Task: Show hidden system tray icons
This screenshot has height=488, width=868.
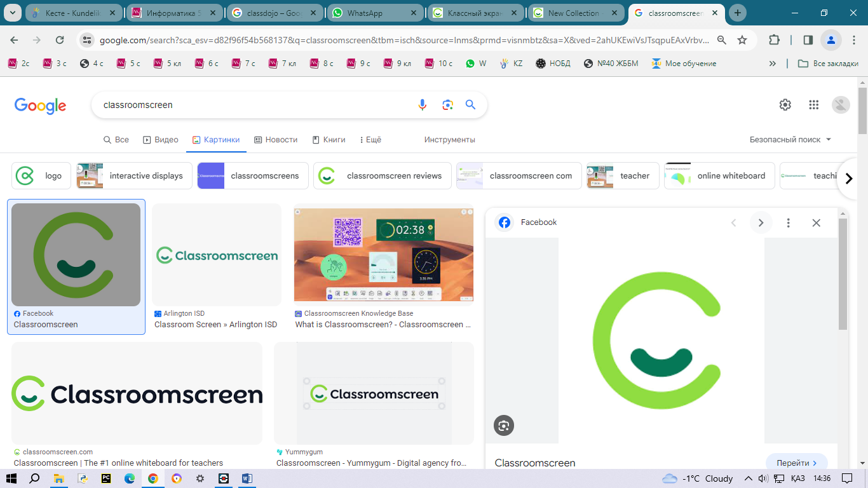Action: tap(747, 478)
